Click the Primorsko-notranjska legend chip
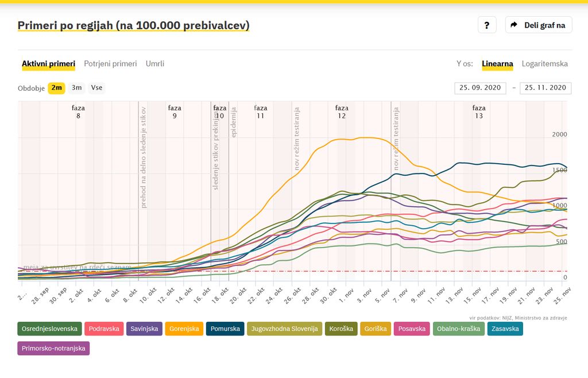 point(53,349)
